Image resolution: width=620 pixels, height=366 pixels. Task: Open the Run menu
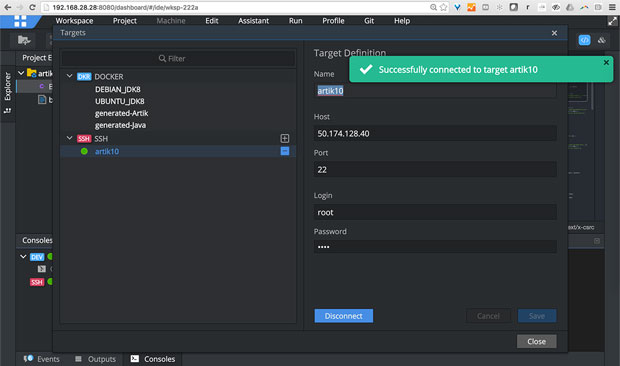click(295, 21)
